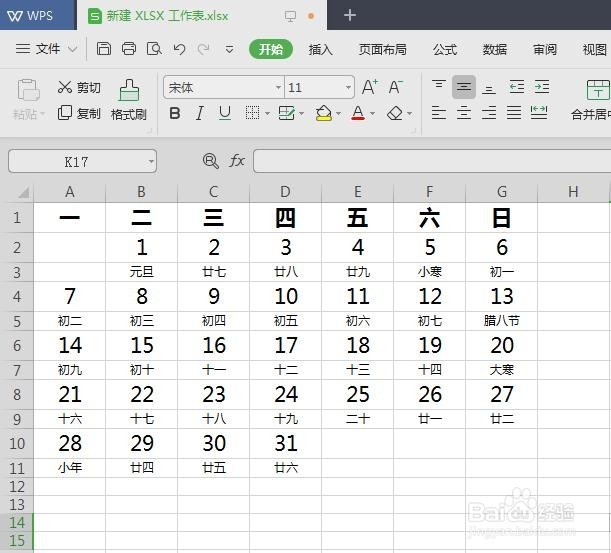
Task: Click the Merge and Center icon
Action: [x=598, y=90]
